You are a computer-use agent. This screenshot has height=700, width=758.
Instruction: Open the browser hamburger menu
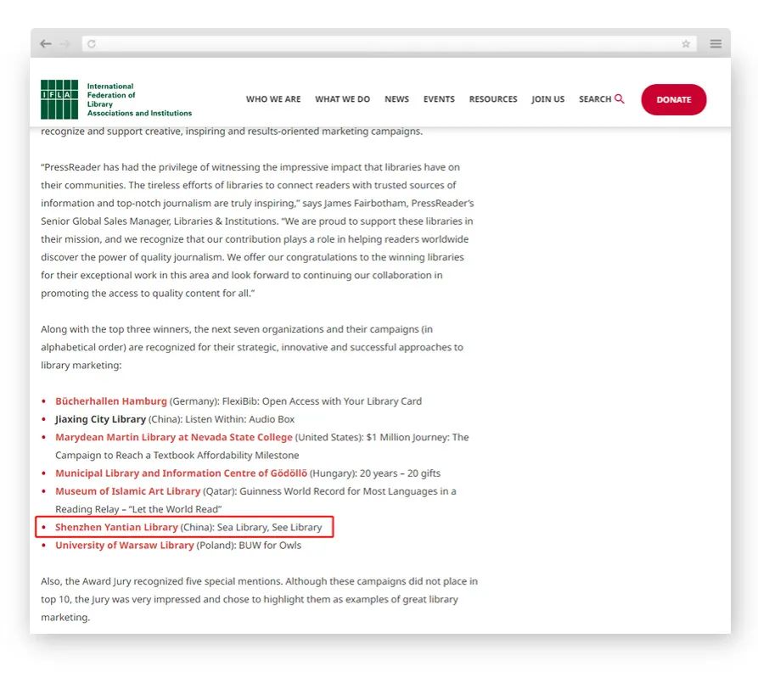tap(716, 44)
